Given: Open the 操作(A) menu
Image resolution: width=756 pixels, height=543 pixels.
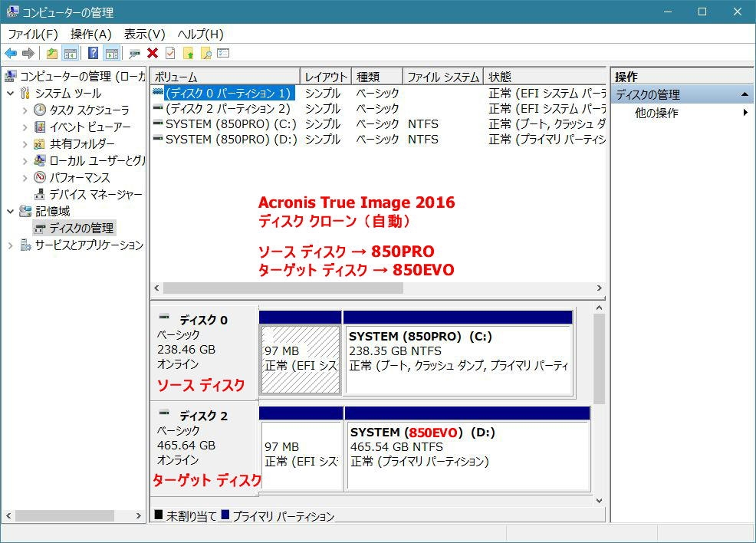Looking at the screenshot, I should pyautogui.click(x=91, y=35).
